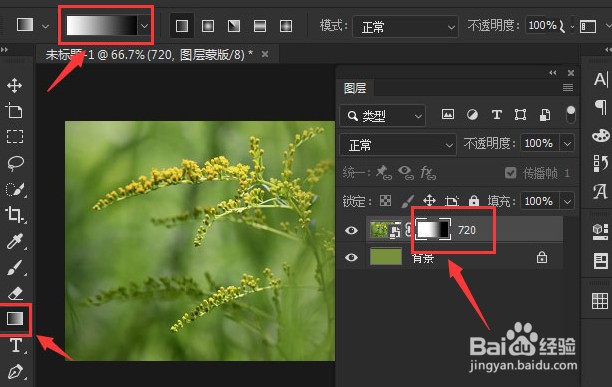Viewport: 612px width, 387px height.
Task: Lock layer position
Action: [x=429, y=201]
